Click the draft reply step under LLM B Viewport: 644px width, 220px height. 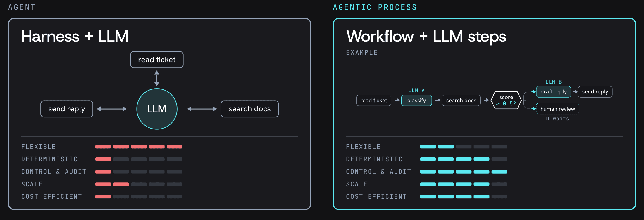coord(553,92)
